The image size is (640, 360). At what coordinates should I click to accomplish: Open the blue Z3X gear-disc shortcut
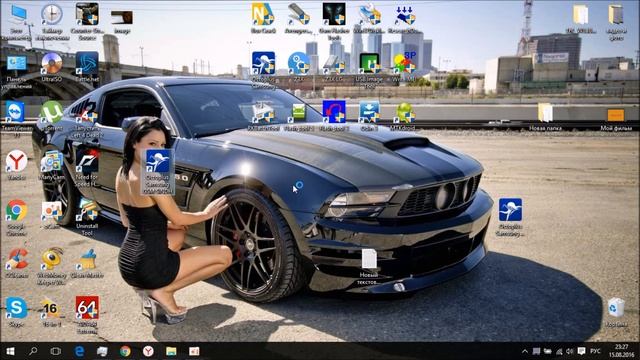pyautogui.click(x=299, y=63)
